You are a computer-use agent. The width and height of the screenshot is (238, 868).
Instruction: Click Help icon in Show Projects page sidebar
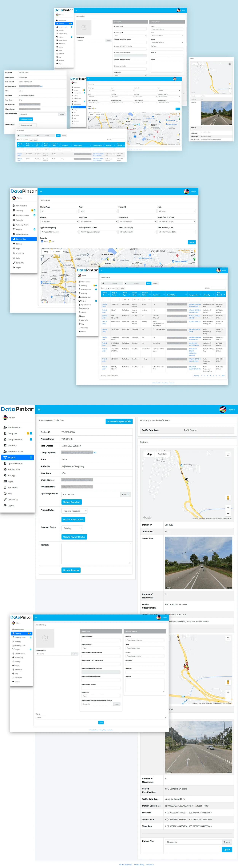click(5, 493)
